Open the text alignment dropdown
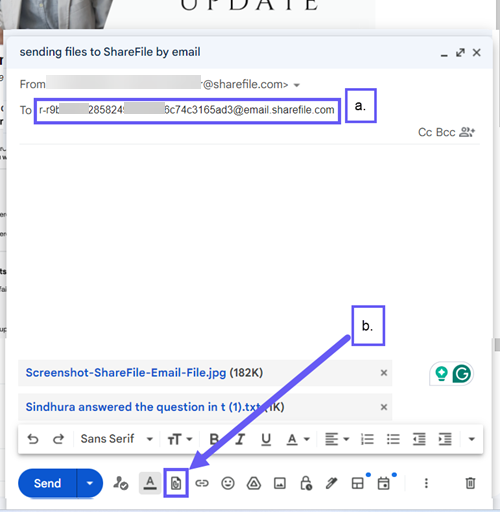The image size is (500, 512). click(337, 439)
